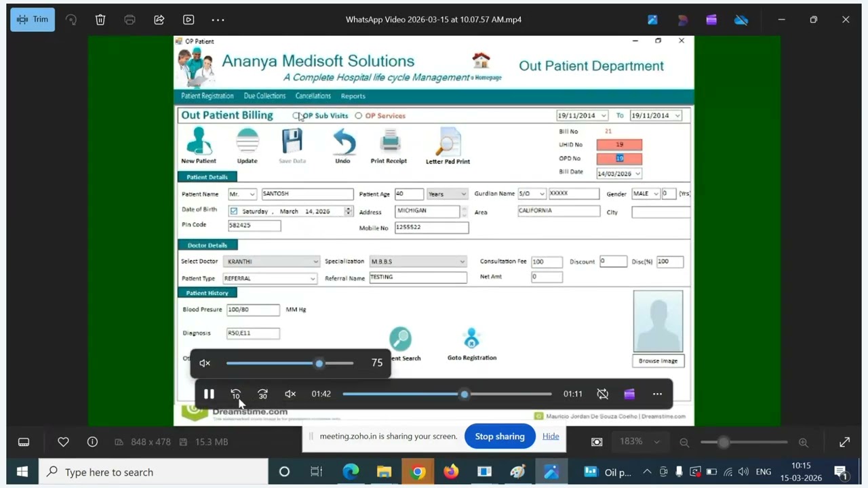
Task: Open the Mr. title dropdown
Action: click(x=252, y=194)
